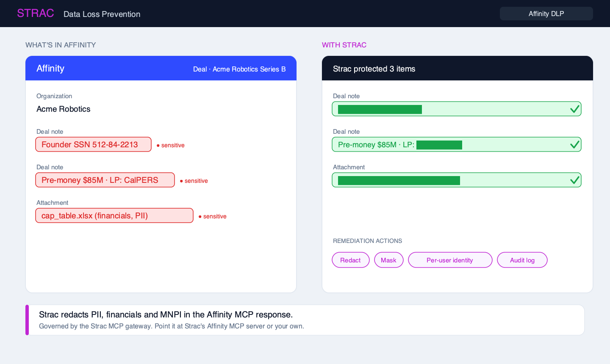Select the Redact remediation action
610x364 pixels.
pyautogui.click(x=351, y=260)
